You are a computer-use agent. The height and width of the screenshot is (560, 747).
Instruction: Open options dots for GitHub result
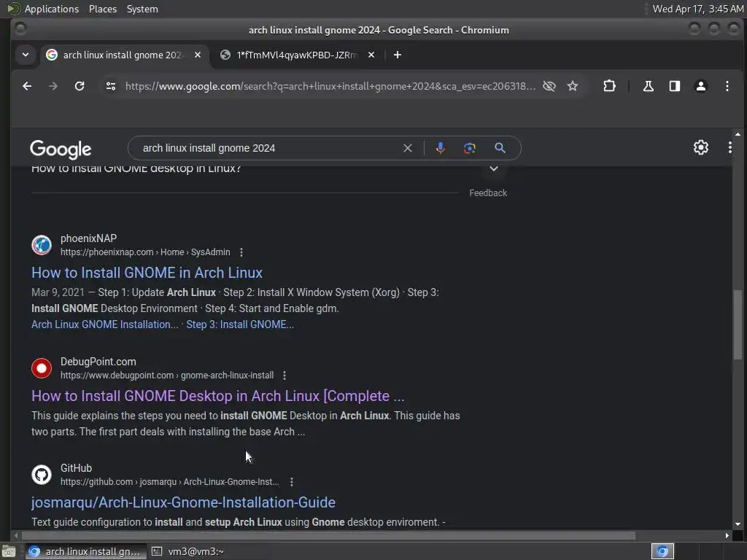pos(292,482)
